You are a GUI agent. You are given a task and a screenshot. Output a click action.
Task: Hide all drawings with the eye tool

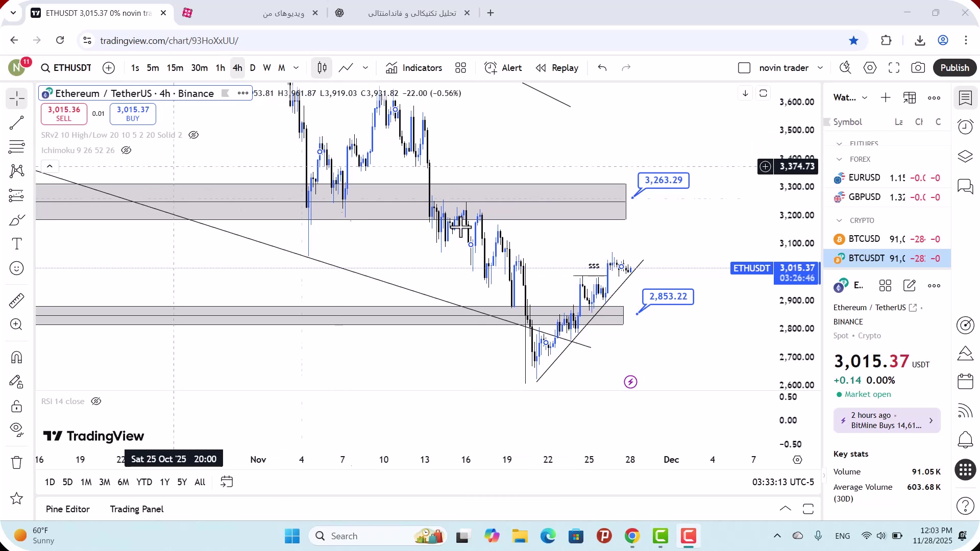click(17, 430)
